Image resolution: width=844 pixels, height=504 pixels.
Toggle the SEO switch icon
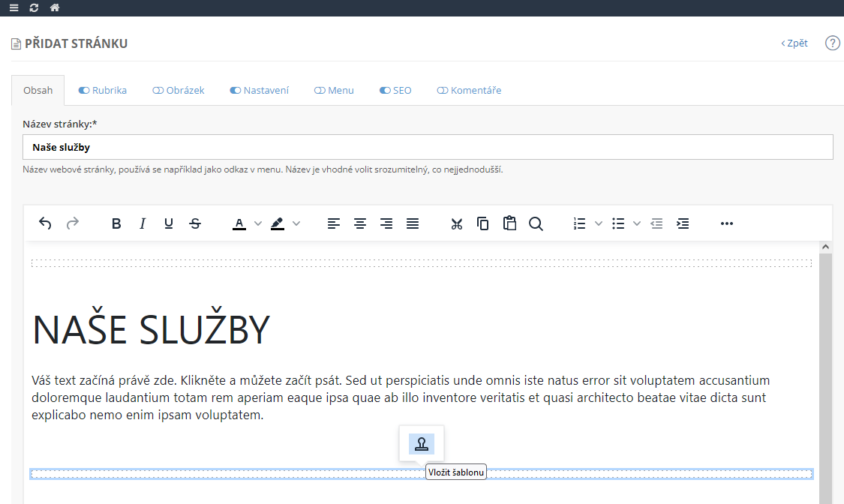point(385,91)
